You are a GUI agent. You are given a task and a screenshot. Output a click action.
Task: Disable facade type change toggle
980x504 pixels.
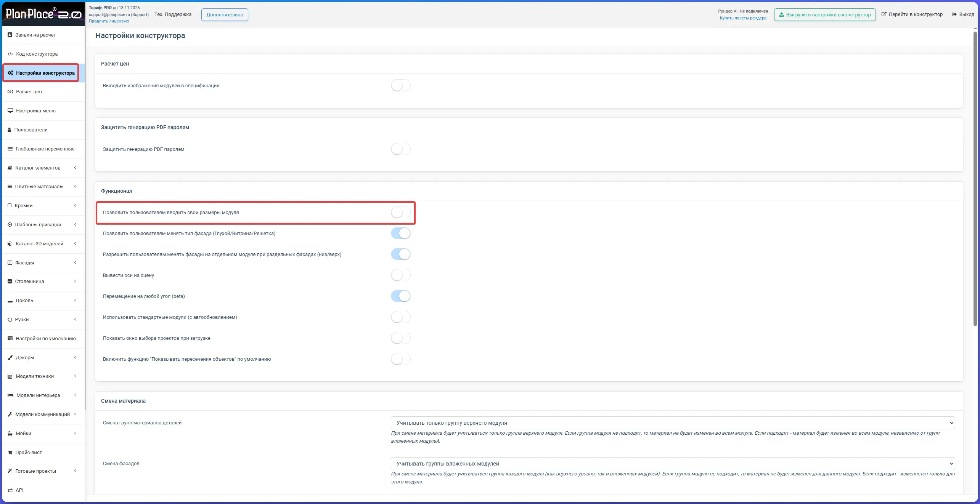point(400,233)
